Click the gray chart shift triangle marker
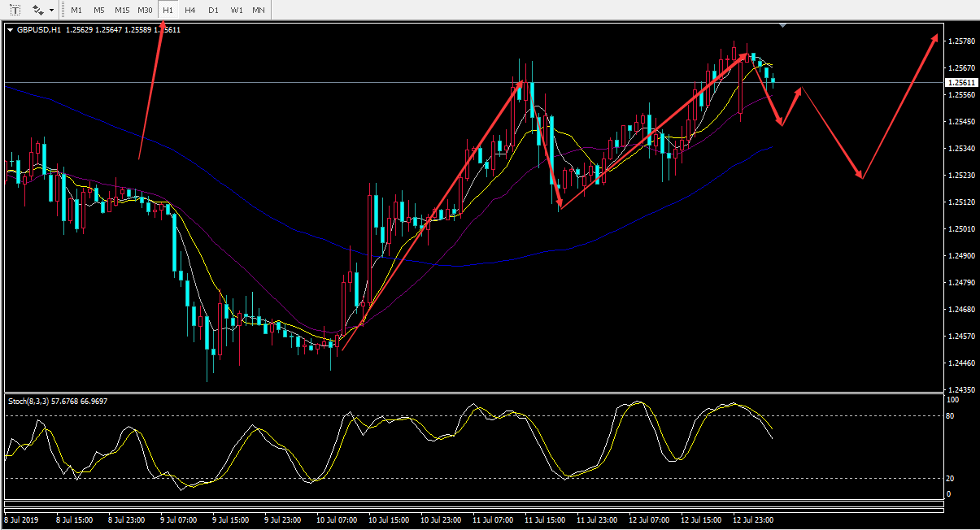The width and height of the screenshot is (980, 530). coord(782,26)
